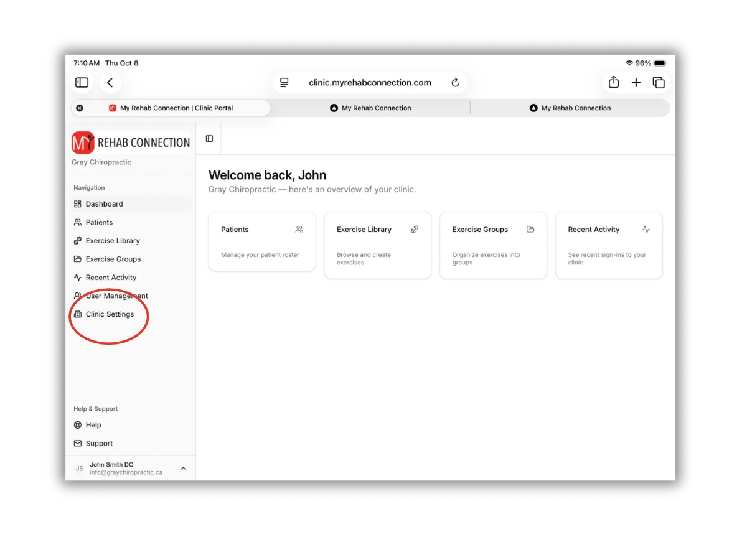Click the Exercise Groups folder icon in sidebar
The height and width of the screenshot is (560, 747).
tap(78, 259)
